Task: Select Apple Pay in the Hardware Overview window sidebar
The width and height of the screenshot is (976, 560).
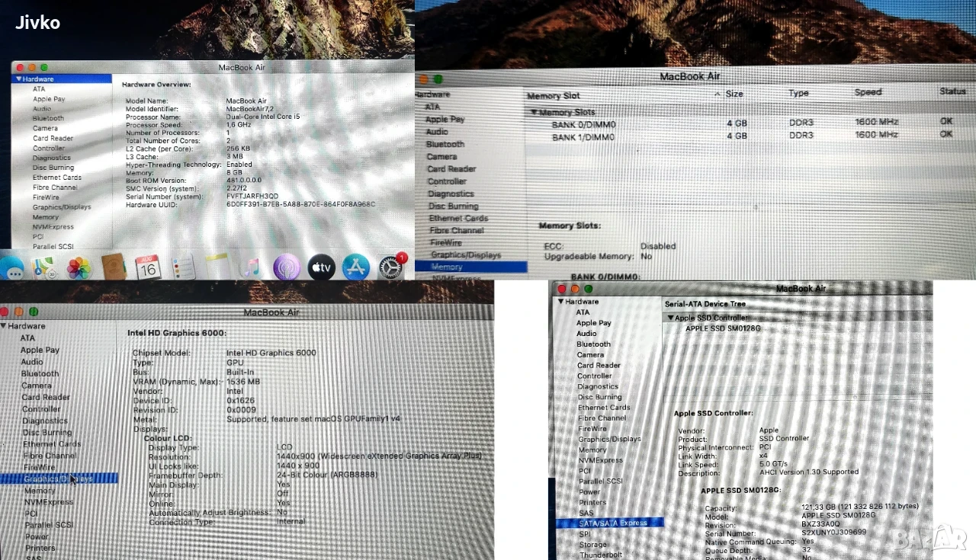Action: (49, 99)
